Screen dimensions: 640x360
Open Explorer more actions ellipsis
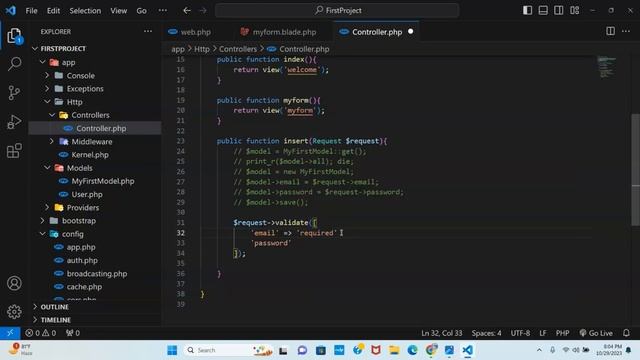click(x=148, y=31)
